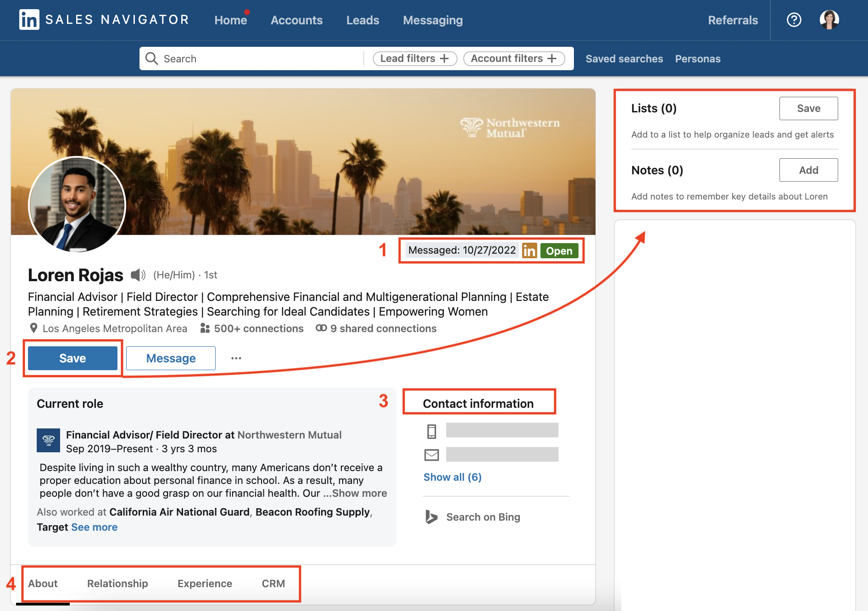Click Add in the Notes panel

808,170
